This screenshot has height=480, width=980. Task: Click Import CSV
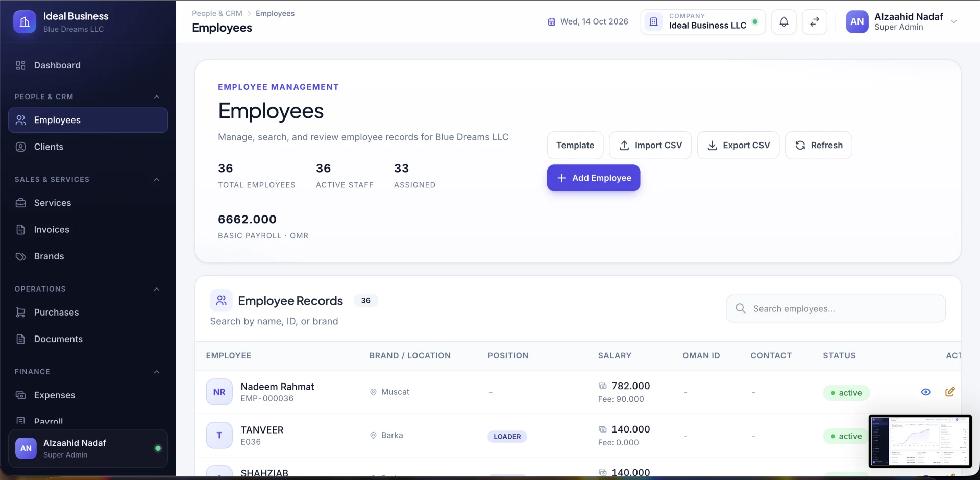(x=650, y=145)
